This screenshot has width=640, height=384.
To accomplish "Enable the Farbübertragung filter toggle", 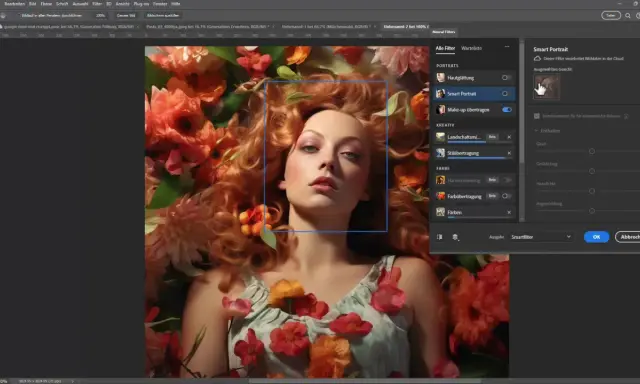I will 507,196.
